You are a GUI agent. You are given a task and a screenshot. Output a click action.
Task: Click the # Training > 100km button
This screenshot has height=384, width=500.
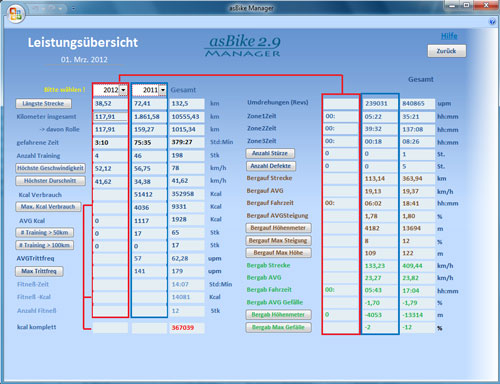coord(45,245)
